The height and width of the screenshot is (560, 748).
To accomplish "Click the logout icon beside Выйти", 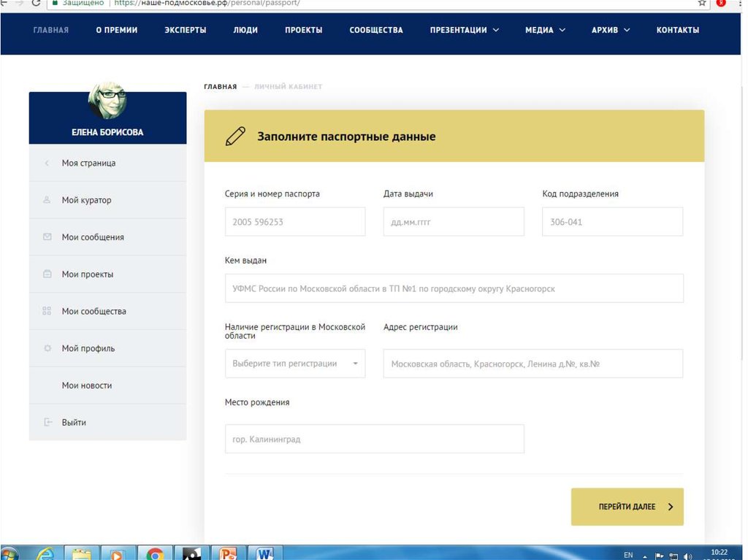I will [47, 423].
